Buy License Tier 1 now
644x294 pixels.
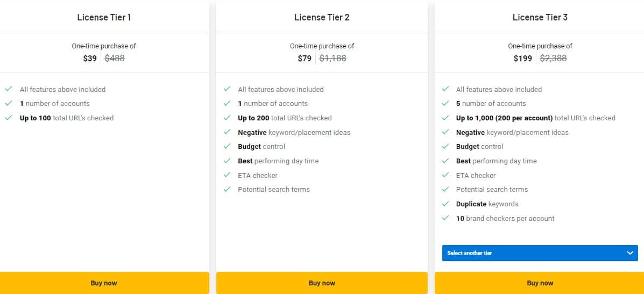coord(104,283)
